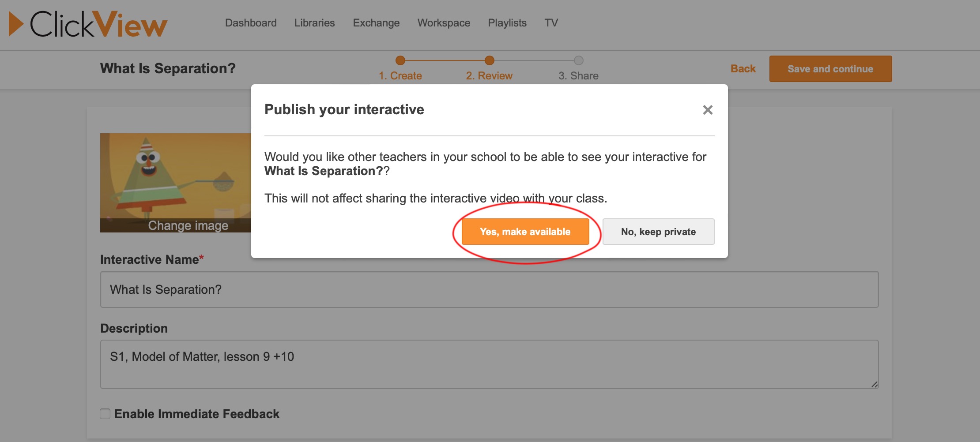Click the ClickView logo

point(88,24)
